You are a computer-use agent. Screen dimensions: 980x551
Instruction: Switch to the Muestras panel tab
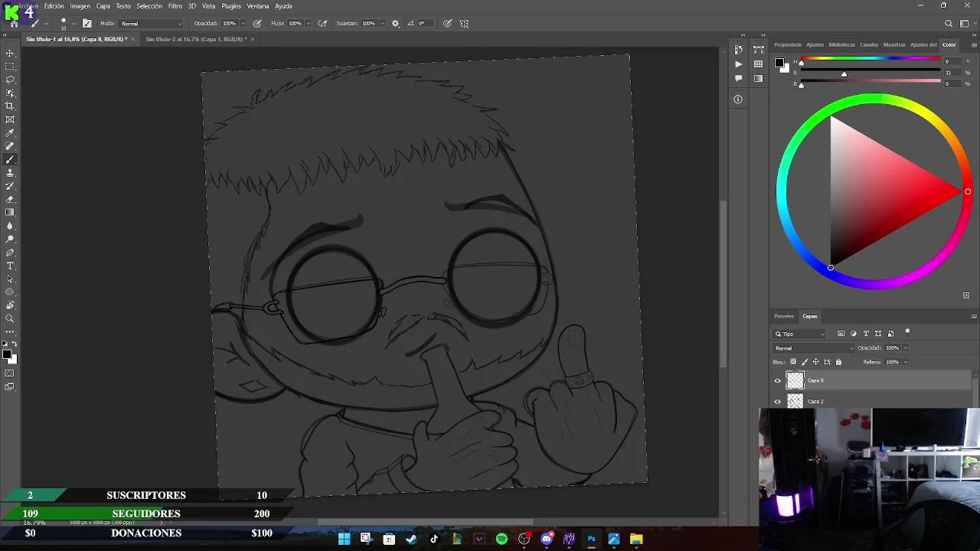pyautogui.click(x=894, y=44)
